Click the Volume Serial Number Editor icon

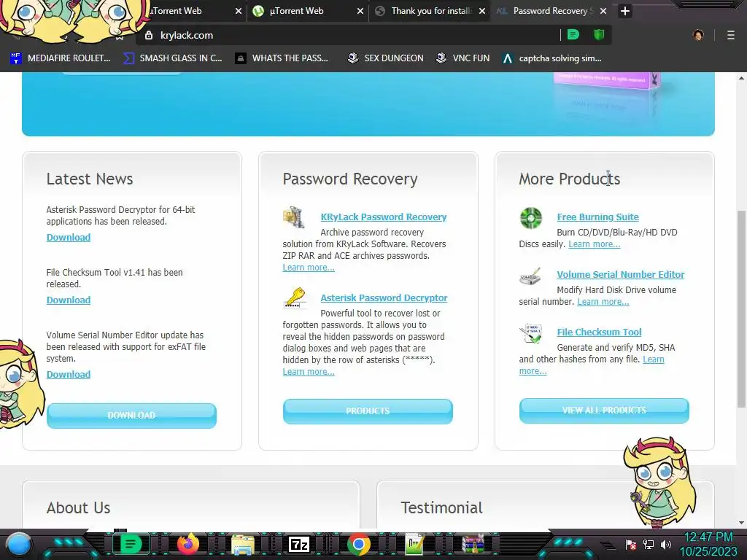[530, 276]
